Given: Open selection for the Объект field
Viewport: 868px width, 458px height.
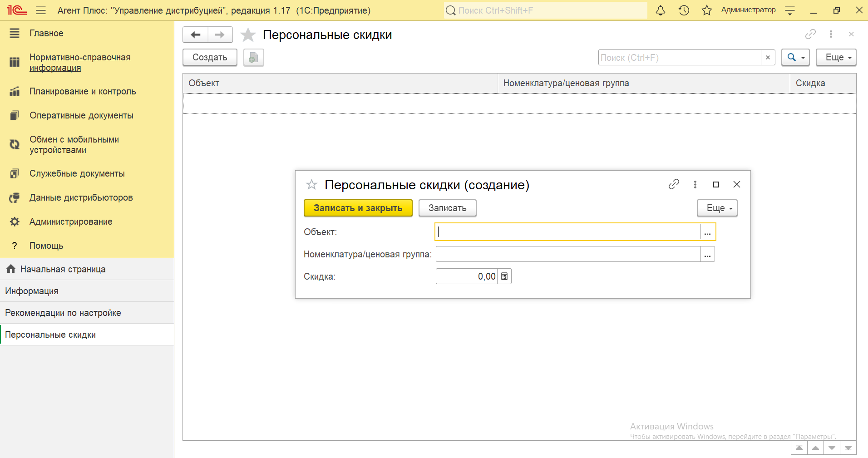Looking at the screenshot, I should [x=707, y=232].
